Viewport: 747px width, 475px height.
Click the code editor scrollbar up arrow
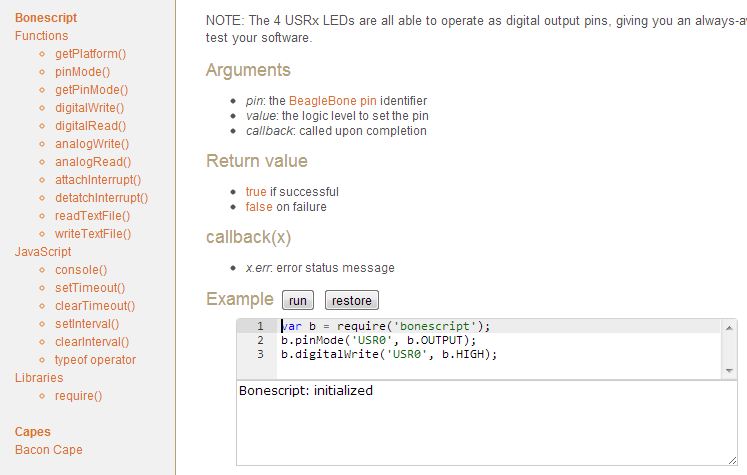(729, 327)
